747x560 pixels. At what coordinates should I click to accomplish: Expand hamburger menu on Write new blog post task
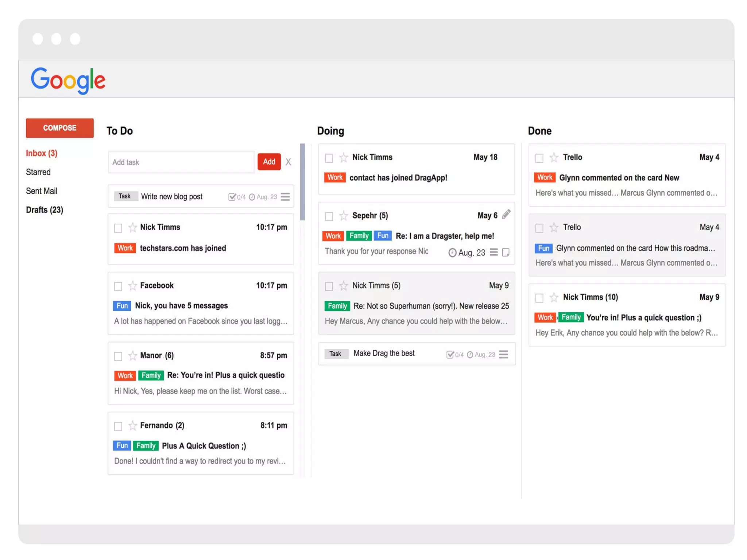pyautogui.click(x=285, y=197)
